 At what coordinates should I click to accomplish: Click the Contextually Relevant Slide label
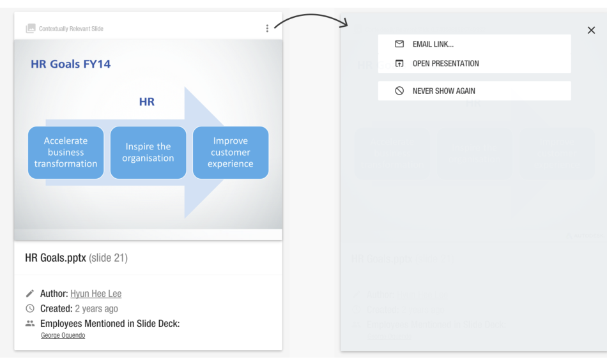click(71, 29)
